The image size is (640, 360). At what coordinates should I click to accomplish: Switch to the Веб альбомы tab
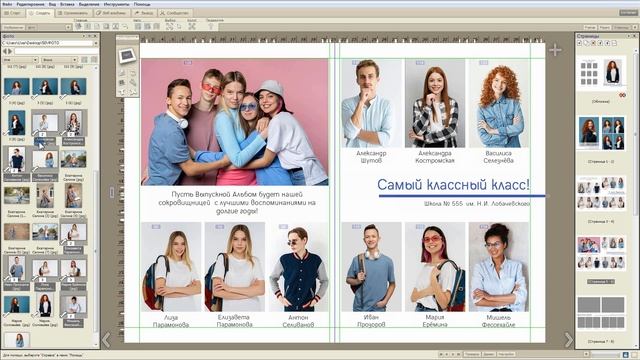pyautogui.click(x=111, y=13)
